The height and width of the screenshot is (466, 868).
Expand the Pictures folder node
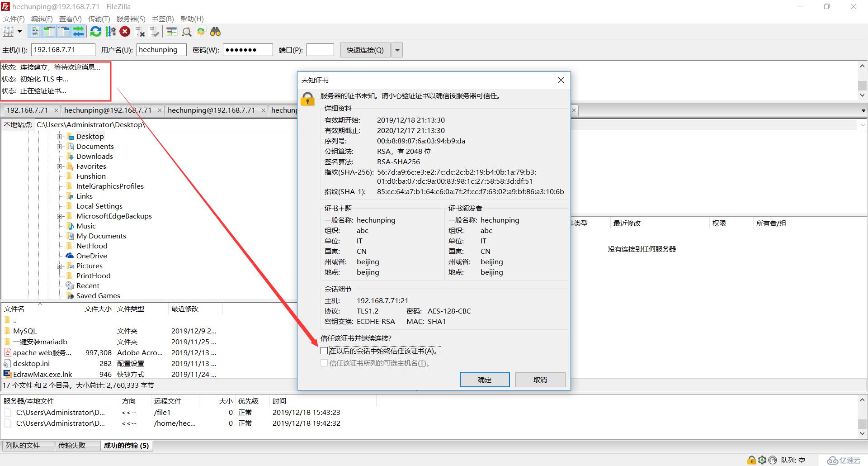point(60,266)
